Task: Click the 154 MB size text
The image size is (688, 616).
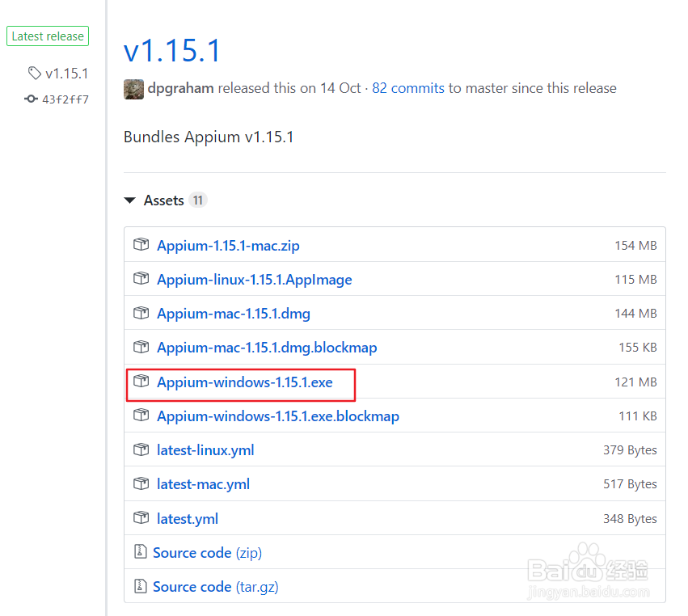Action: point(635,245)
